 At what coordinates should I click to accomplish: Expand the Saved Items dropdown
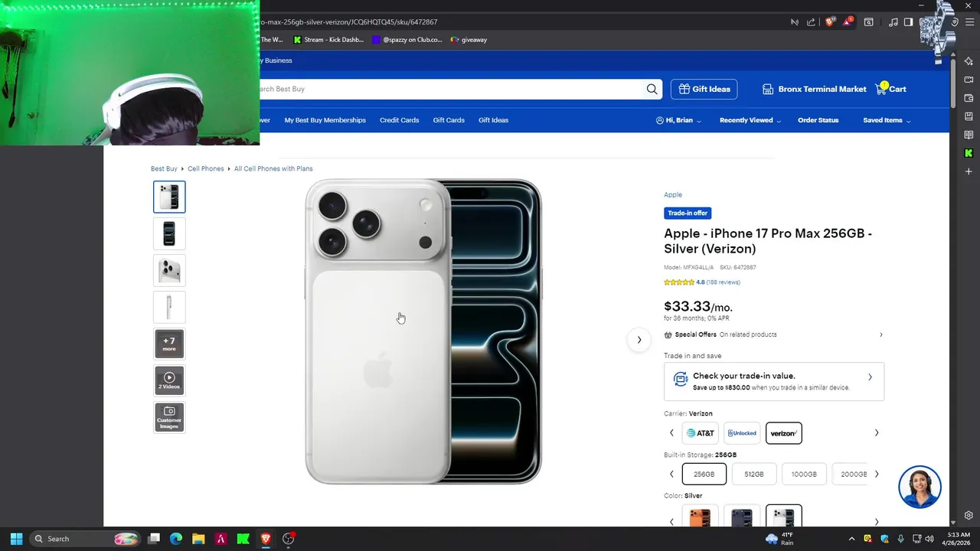point(887,120)
